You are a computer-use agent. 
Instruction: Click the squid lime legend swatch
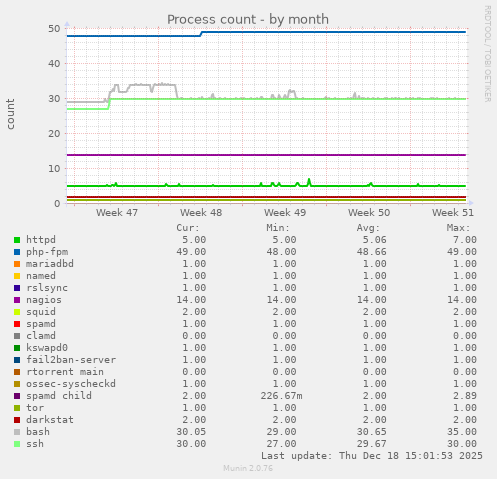[17, 312]
